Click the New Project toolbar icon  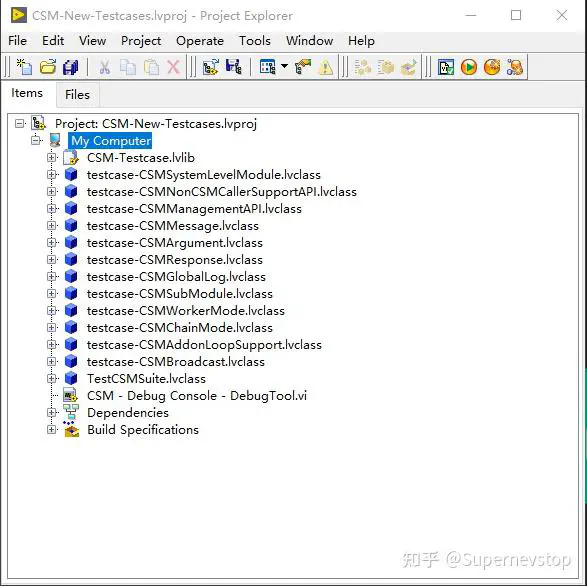pos(24,67)
